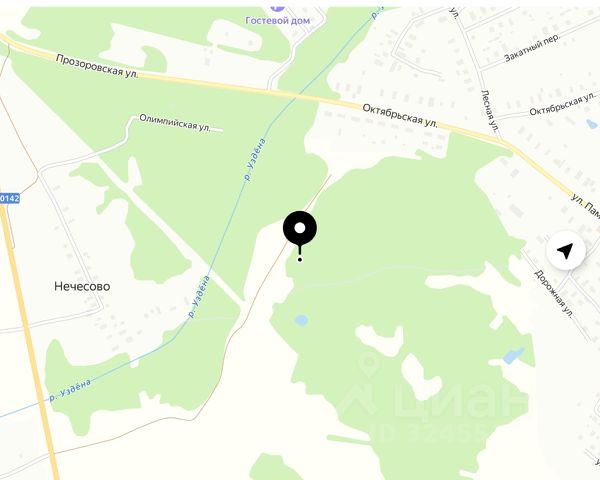Click bottom-left р. Узёна river label

pos(70,390)
